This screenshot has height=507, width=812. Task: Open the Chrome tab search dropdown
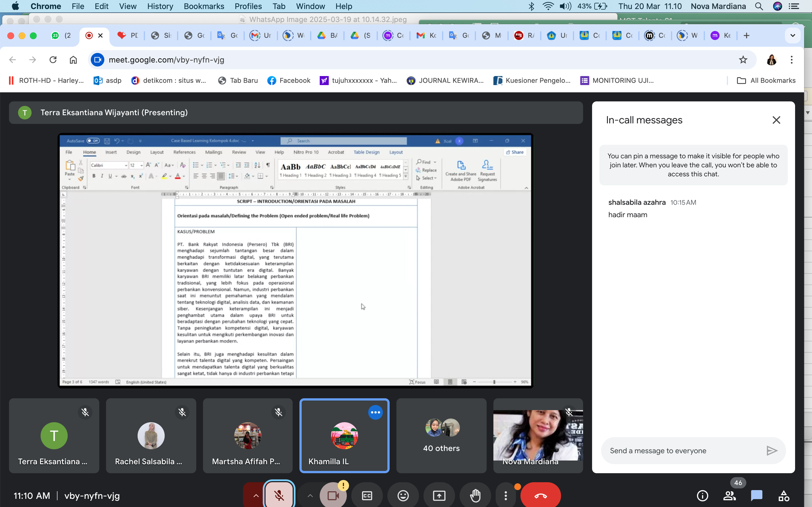[793, 35]
